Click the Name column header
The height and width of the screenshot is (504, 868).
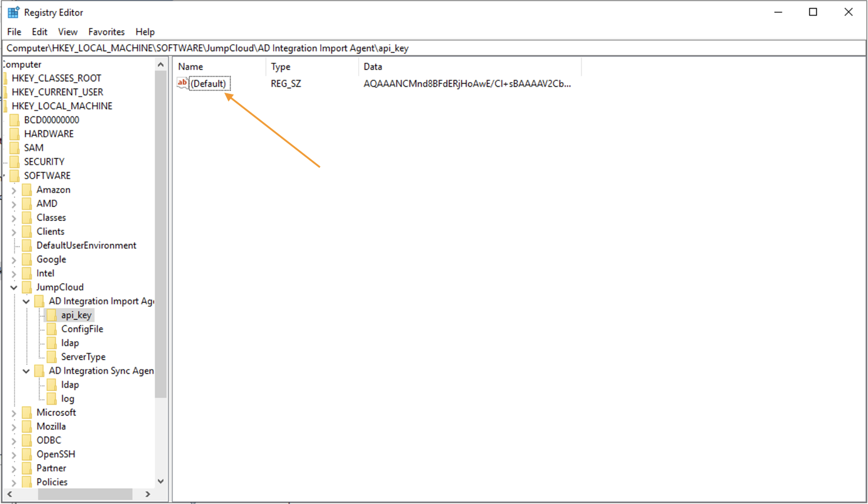[190, 66]
